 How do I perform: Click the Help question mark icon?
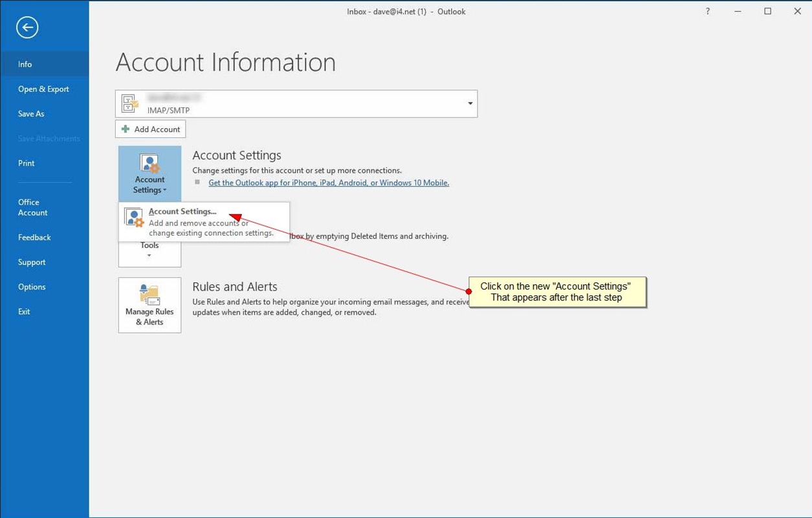pos(707,12)
